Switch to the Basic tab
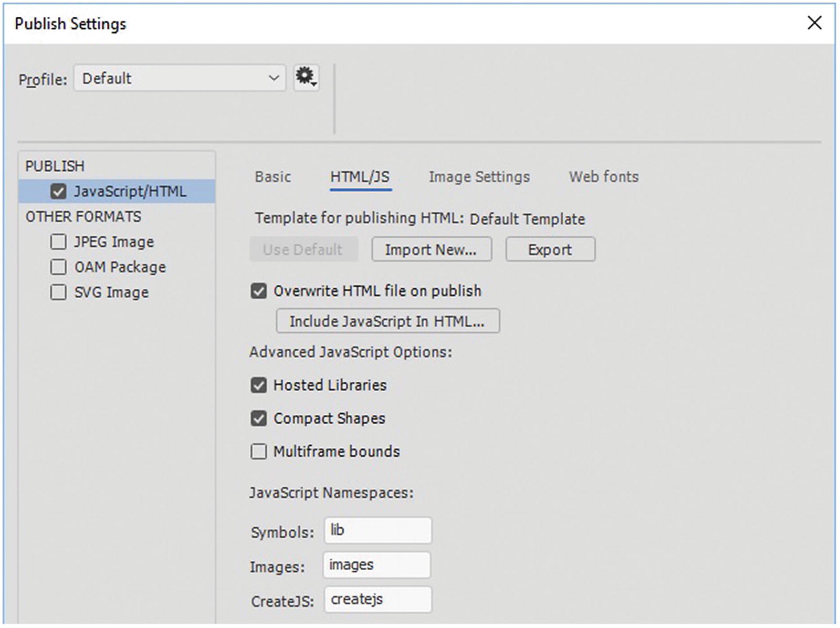840x628 pixels. 272,177
